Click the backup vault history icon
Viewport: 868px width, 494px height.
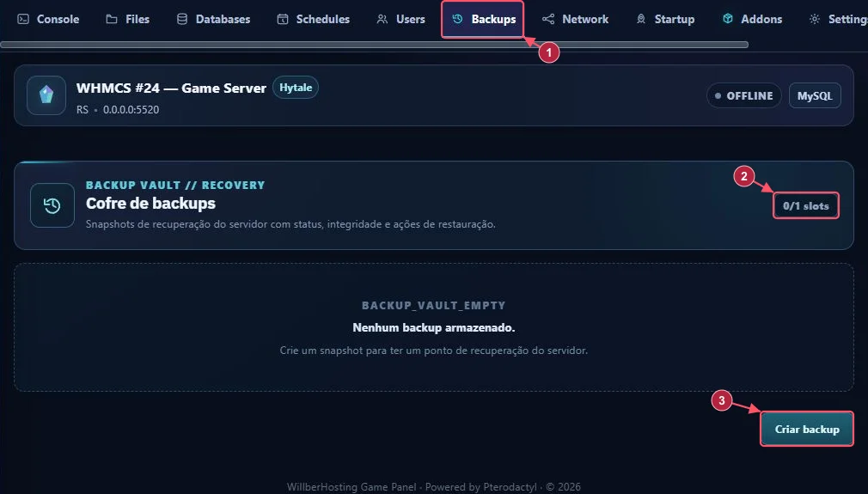pyautogui.click(x=52, y=206)
